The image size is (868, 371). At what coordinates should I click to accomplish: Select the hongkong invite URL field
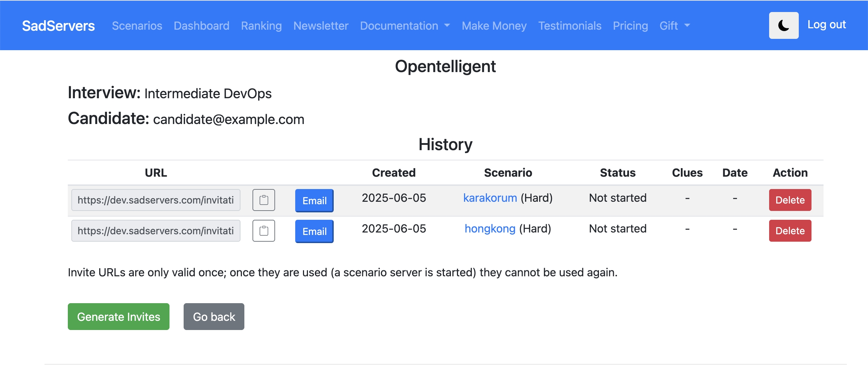pos(156,231)
